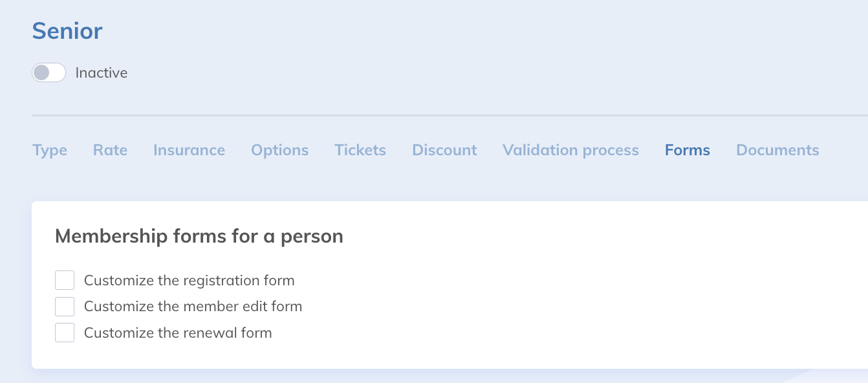The width and height of the screenshot is (868, 383).
Task: Click the "Customize the renewal form" label
Action: tap(178, 333)
